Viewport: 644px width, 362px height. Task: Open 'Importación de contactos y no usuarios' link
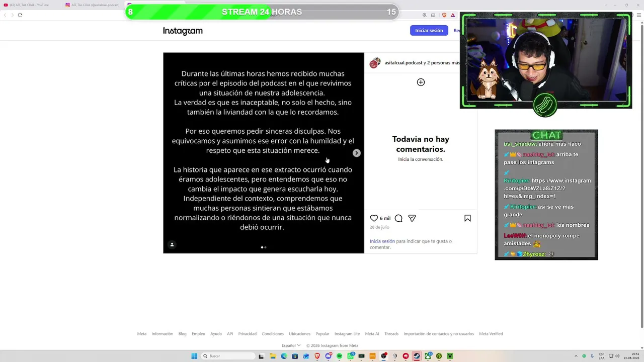(x=439, y=334)
